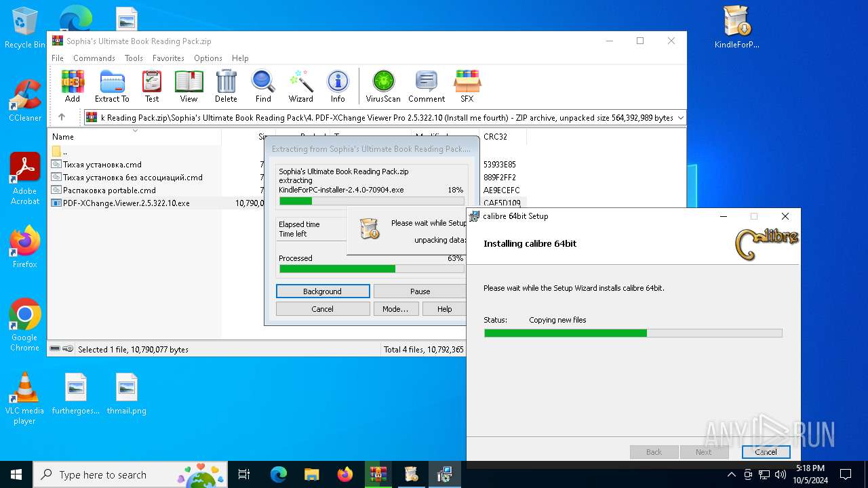Open the KindleForP... desktop installer icon
This screenshot has width=868, height=488.
pos(736,28)
